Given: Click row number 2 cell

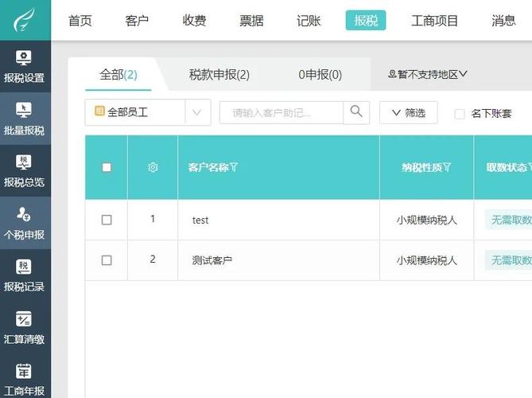Looking at the screenshot, I should coord(153,259).
